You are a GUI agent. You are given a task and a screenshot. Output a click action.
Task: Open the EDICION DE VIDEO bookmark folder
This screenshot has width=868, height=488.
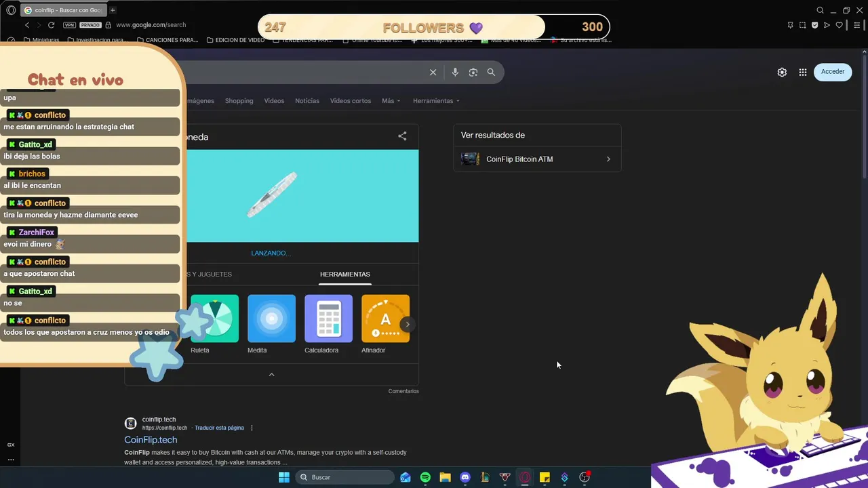click(x=235, y=40)
